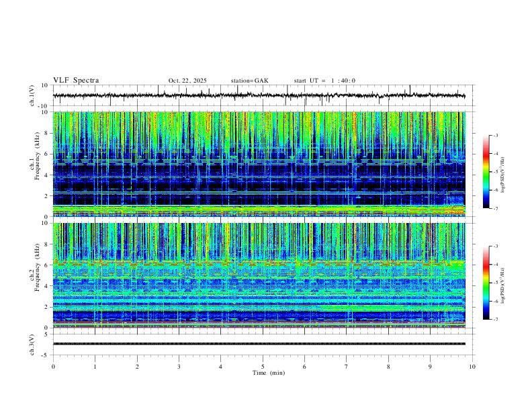Click time axis tick label "9"
Viewport: 532px width, 411px height.
pyautogui.click(x=430, y=367)
